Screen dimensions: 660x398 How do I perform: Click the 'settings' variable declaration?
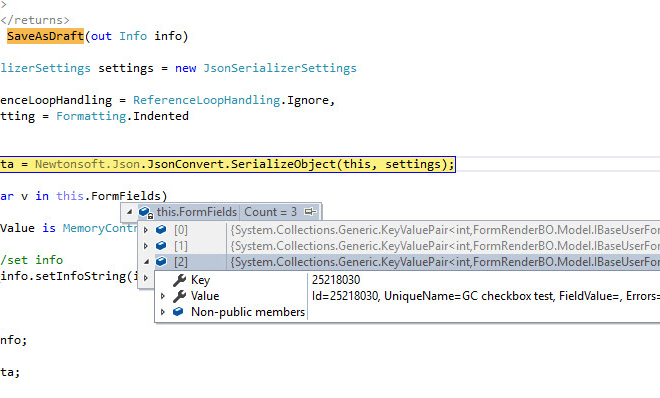(126, 68)
